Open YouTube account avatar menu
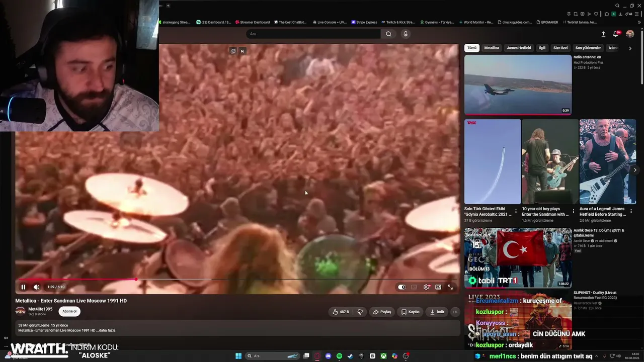Screen dimensions: 644x362 630,34
